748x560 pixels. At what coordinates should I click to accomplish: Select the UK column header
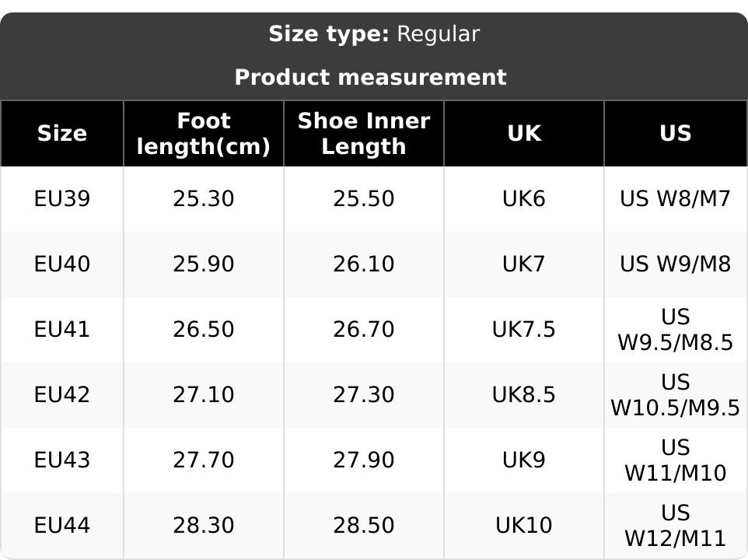click(x=524, y=133)
